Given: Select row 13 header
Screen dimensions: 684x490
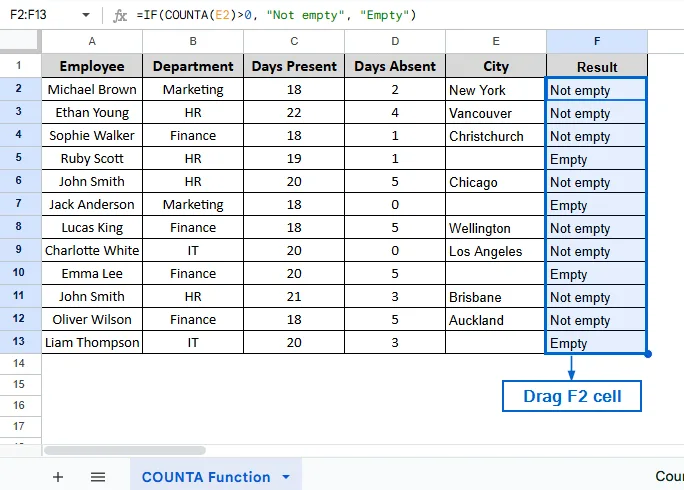Looking at the screenshot, I should pos(19,342).
